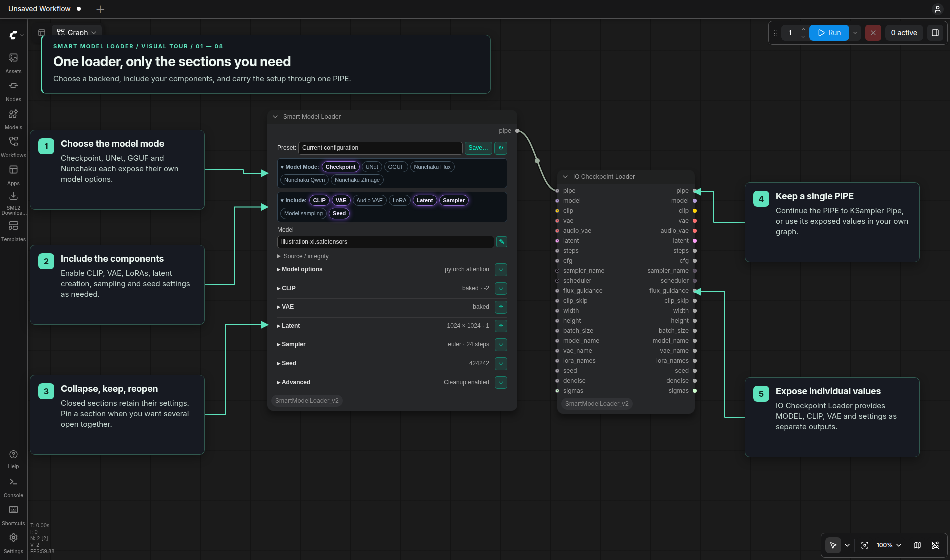Click the Preset configuration field
The height and width of the screenshot is (560, 950).
[x=380, y=148]
